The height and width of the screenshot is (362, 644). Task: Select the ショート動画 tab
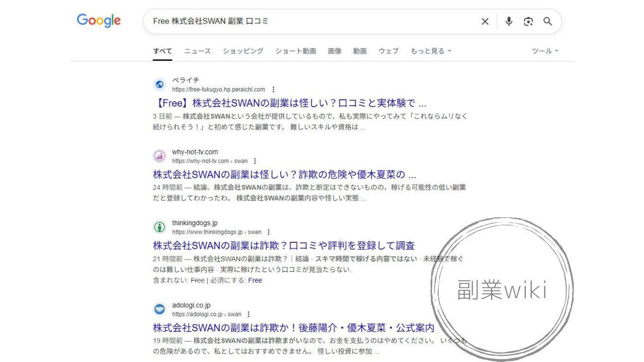[295, 51]
